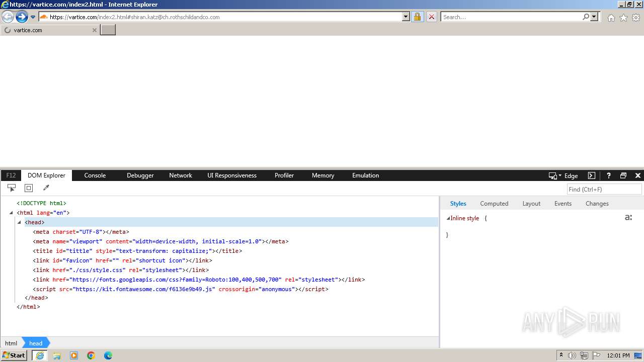Open the Favorites star icon

click(x=623, y=18)
